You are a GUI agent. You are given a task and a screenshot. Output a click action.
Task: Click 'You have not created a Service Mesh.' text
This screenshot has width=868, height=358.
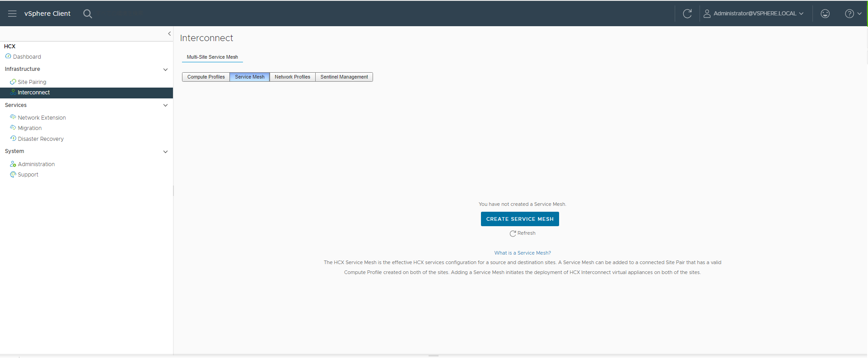point(523,204)
